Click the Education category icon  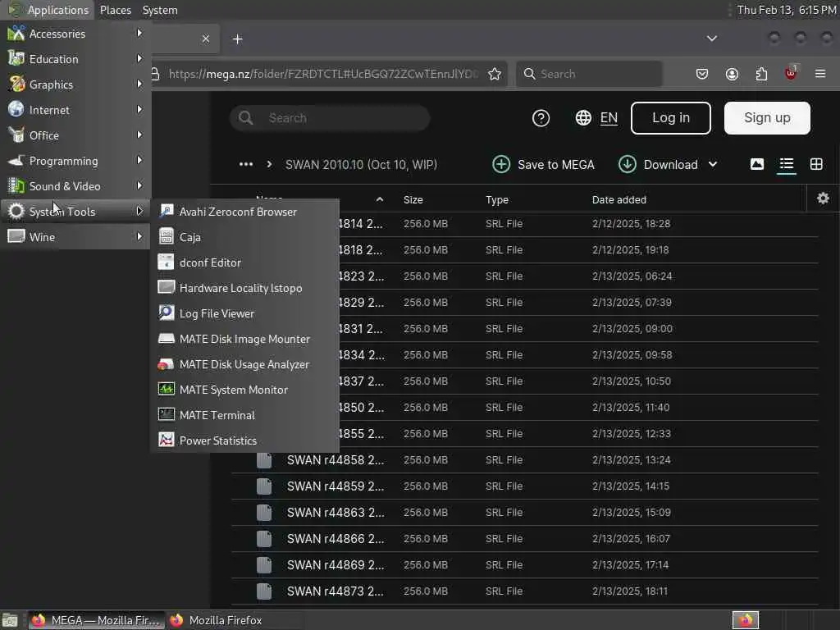coord(16,58)
